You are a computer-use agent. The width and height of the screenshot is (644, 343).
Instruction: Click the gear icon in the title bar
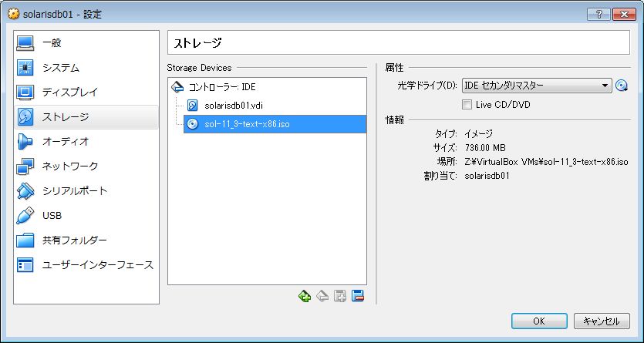pyautogui.click(x=14, y=14)
